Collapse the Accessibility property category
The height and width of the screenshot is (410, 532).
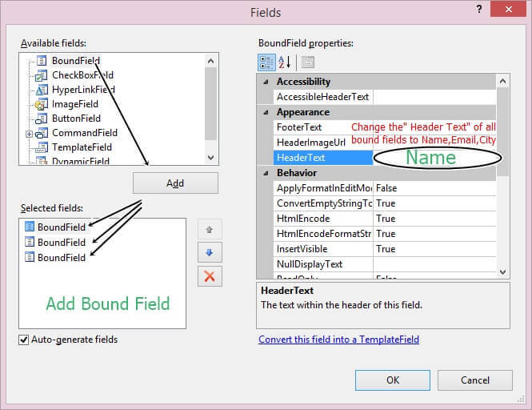pos(266,82)
